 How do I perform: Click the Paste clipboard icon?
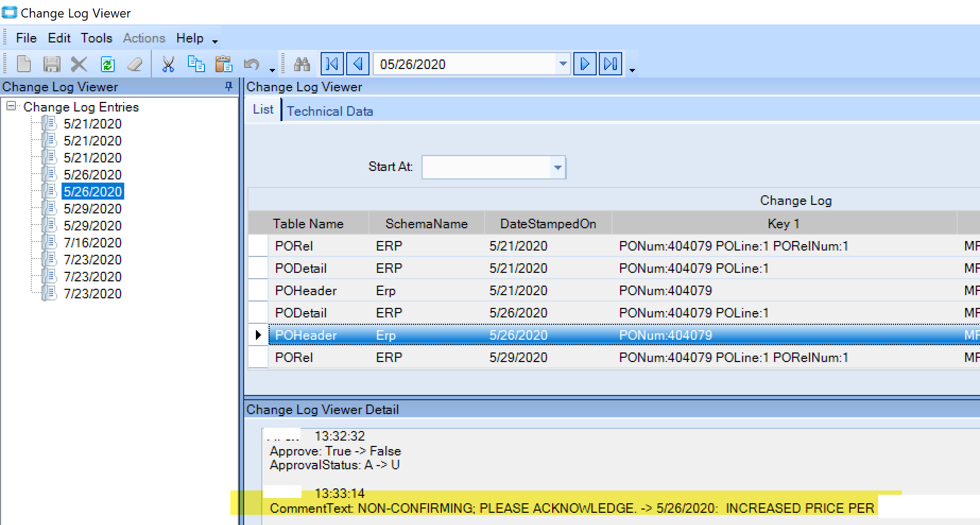point(223,64)
